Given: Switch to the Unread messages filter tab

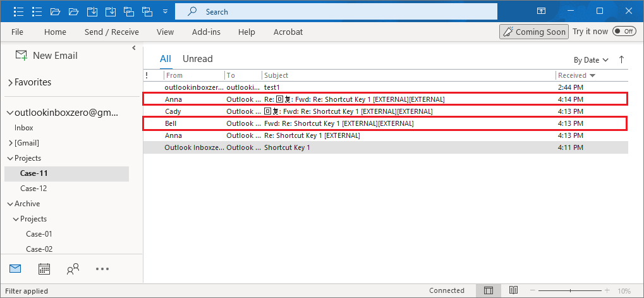Looking at the screenshot, I should tap(198, 59).
